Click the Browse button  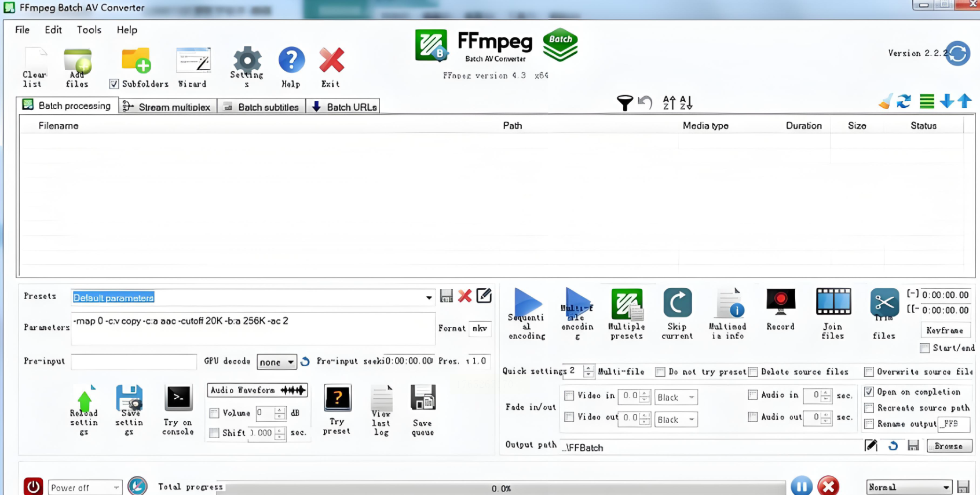[949, 446]
